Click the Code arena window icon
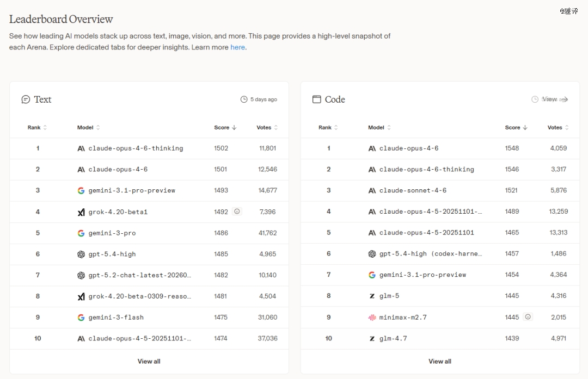The image size is (588, 379). 316,100
